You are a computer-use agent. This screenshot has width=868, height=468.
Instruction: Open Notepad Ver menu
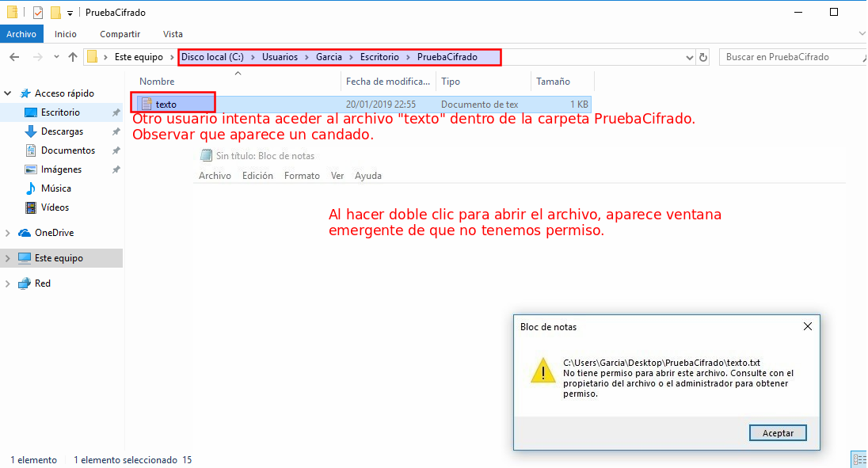coord(337,176)
